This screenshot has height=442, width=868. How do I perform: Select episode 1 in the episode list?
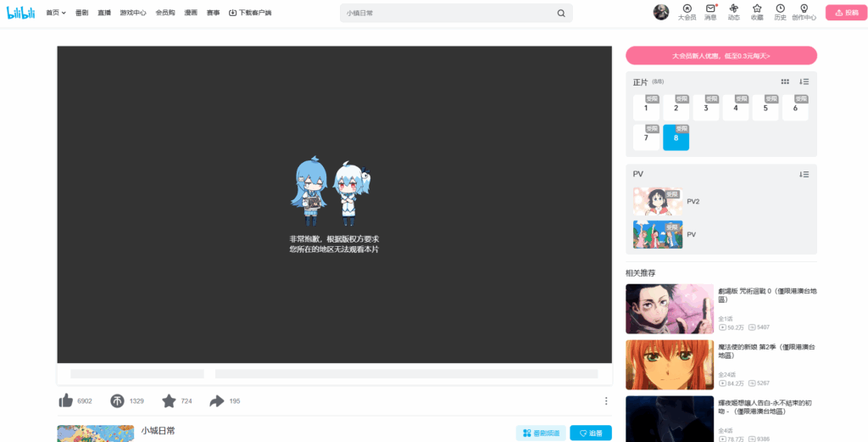(x=646, y=108)
